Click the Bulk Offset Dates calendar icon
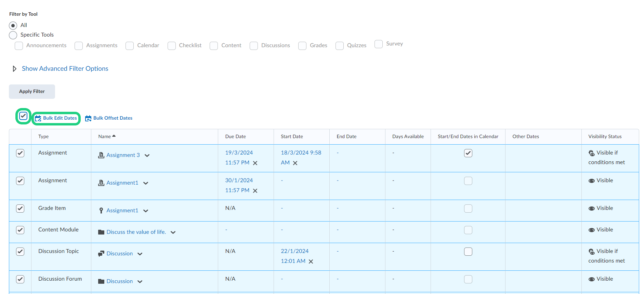This screenshot has width=644, height=294. (88, 118)
